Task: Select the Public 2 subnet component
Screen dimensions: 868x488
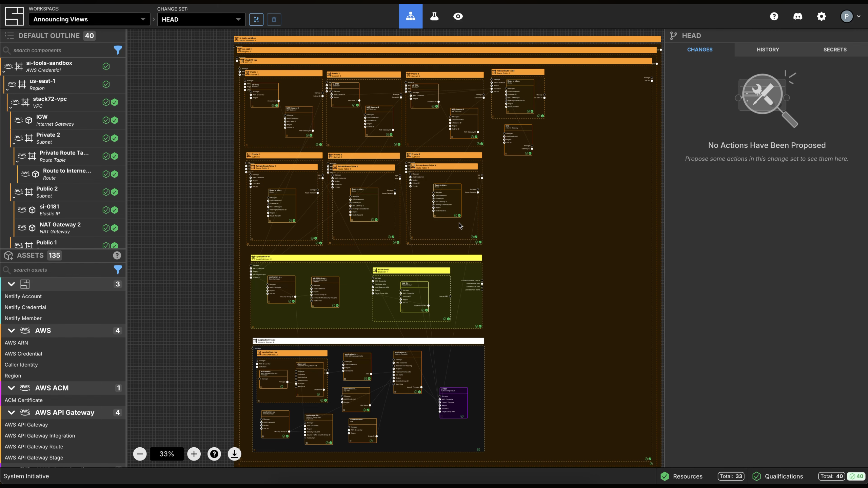Action: (x=68, y=192)
